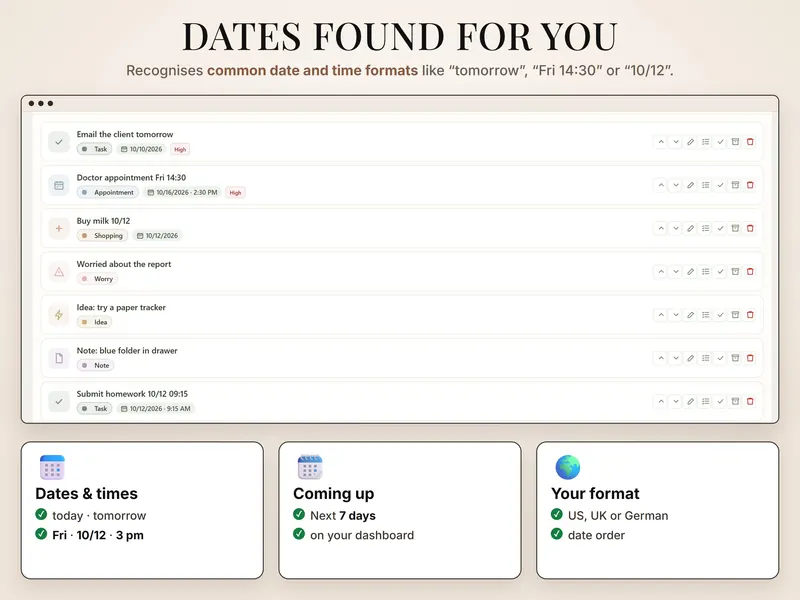Open checklist for 'Buy milk 10/12'
800x600 pixels.
click(x=705, y=229)
